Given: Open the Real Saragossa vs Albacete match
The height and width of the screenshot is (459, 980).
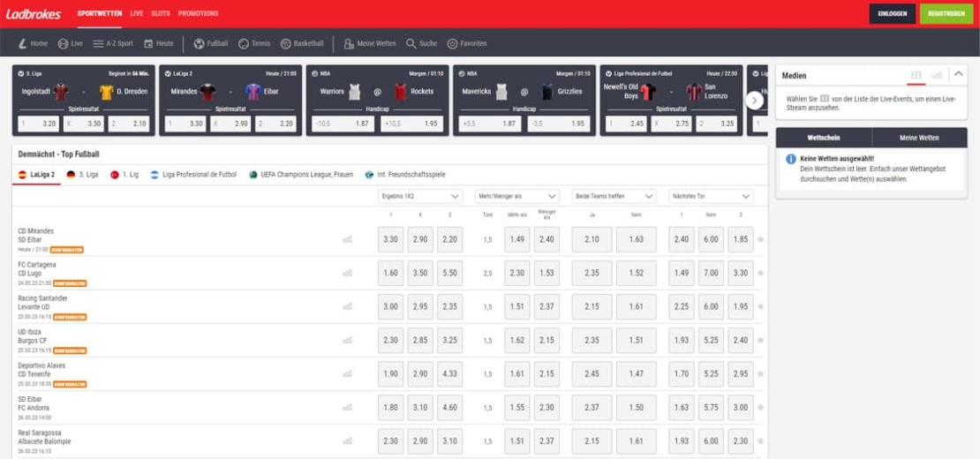Looking at the screenshot, I should 44,437.
